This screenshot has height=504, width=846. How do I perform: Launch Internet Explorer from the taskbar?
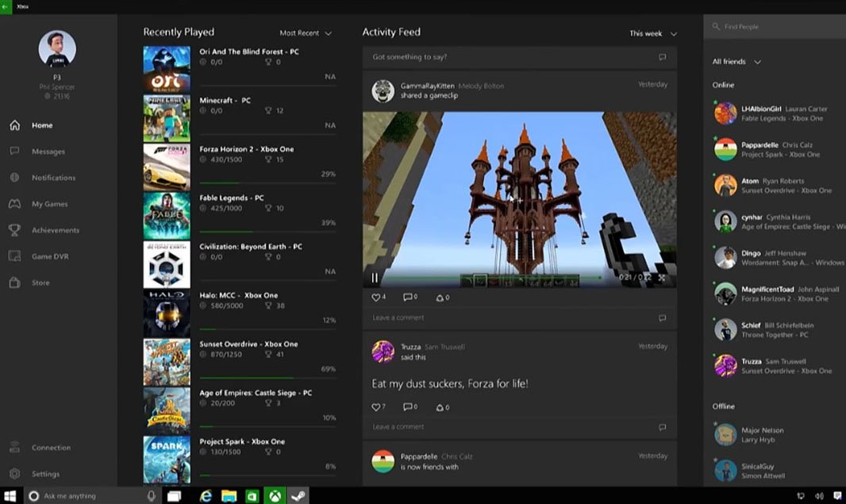pos(206,496)
